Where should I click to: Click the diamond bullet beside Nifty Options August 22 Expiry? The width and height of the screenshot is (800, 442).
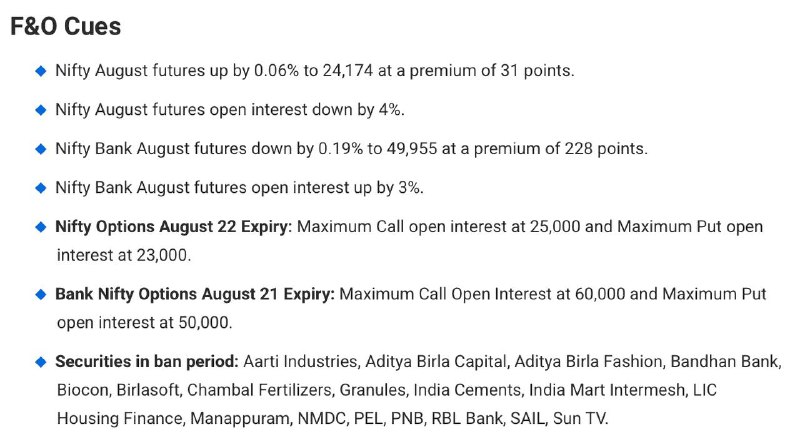pyautogui.click(x=41, y=227)
